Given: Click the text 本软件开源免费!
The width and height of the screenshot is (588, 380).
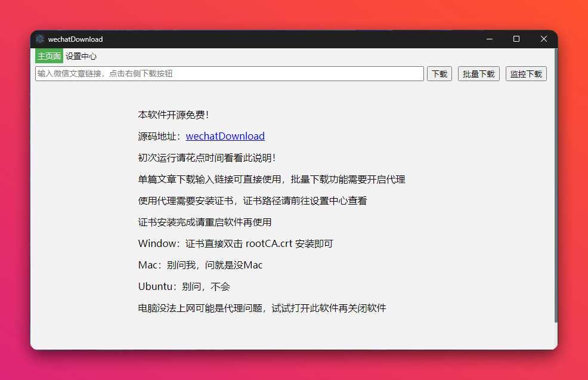Looking at the screenshot, I should [174, 115].
